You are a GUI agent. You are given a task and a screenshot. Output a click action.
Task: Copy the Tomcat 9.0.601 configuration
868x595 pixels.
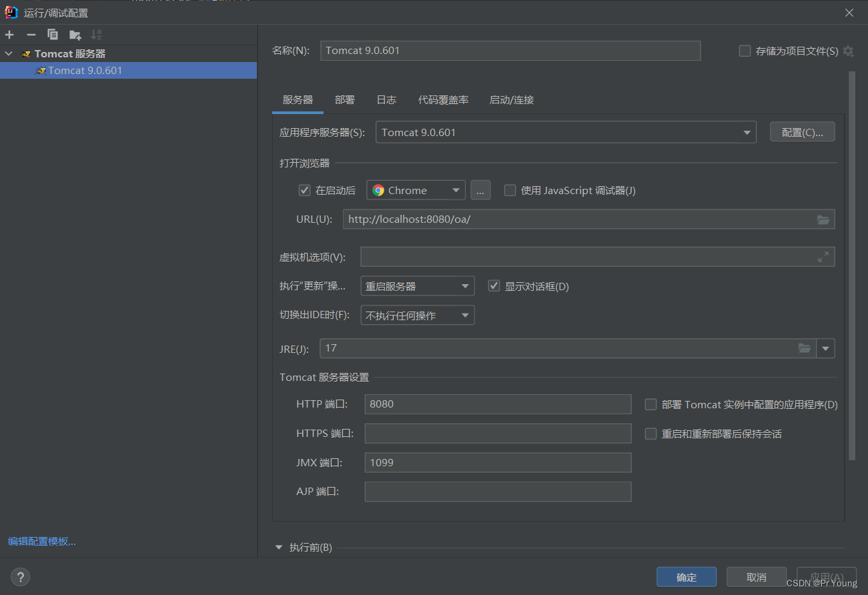pyautogui.click(x=53, y=34)
